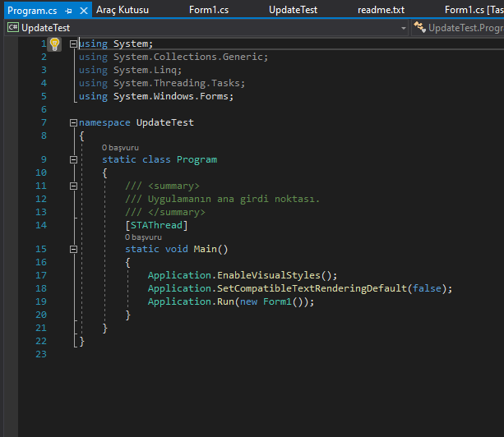Open the UpdateTest tab

[x=294, y=10]
